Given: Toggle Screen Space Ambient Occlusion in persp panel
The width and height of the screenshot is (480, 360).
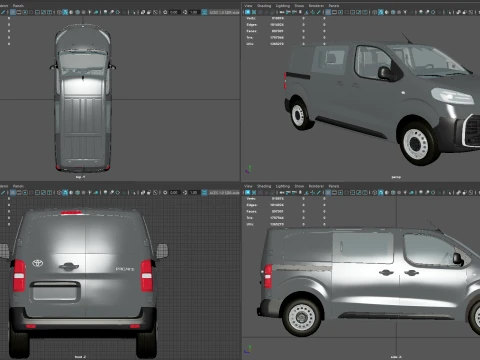Looking at the screenshot, I should point(421,12).
